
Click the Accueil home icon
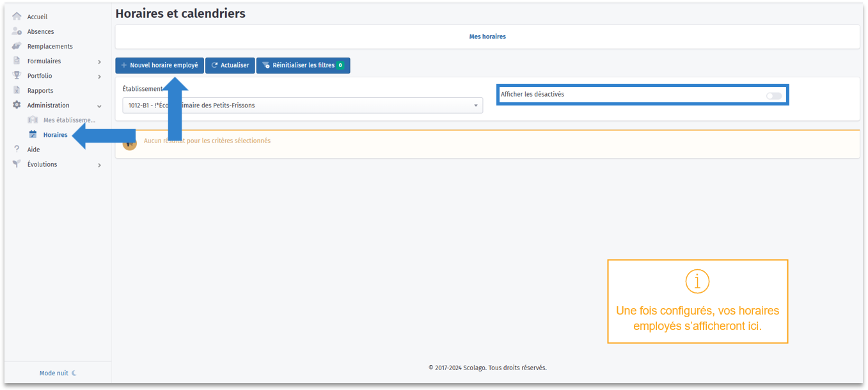pos(17,17)
